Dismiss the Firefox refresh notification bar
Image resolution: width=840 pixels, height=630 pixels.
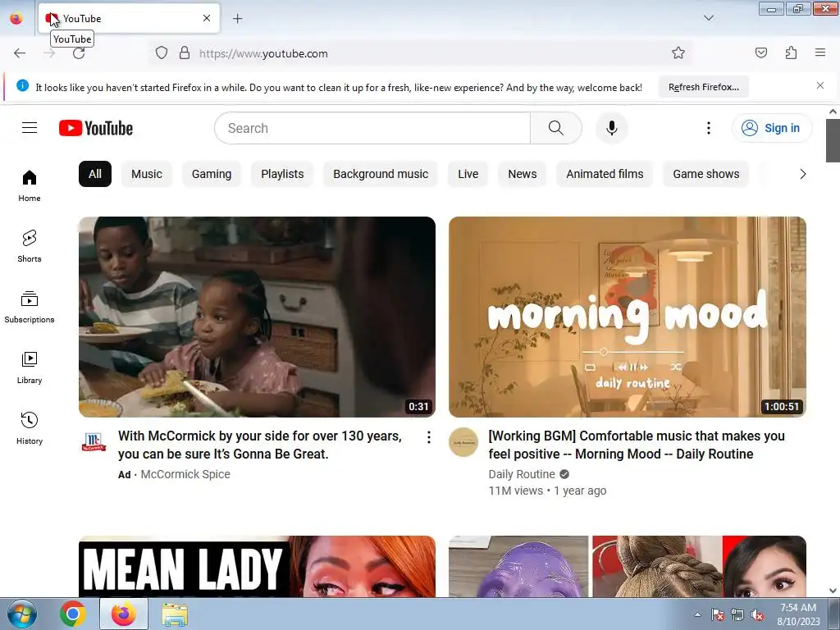tap(820, 85)
